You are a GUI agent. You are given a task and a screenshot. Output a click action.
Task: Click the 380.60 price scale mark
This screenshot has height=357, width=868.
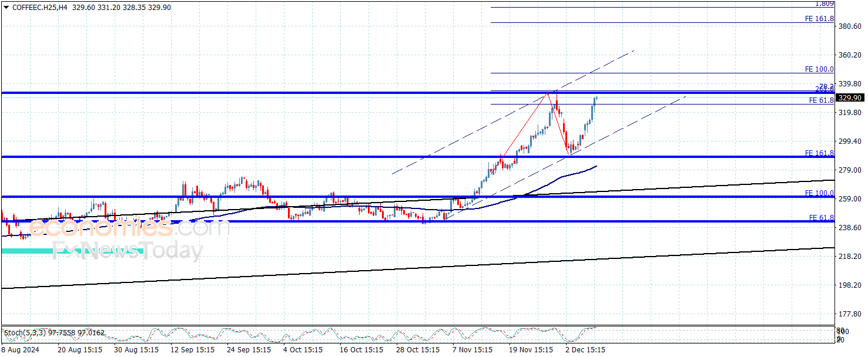(x=850, y=26)
